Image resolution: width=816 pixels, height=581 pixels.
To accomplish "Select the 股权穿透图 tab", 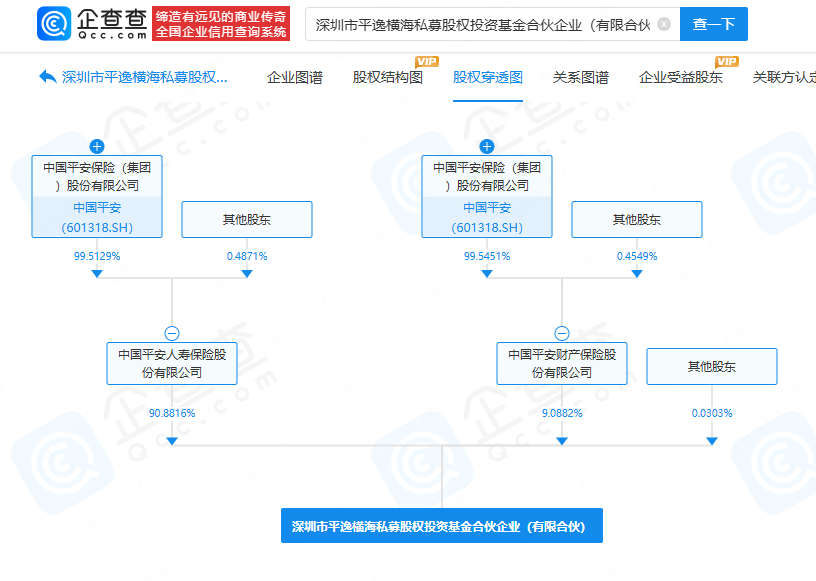I will (x=488, y=78).
